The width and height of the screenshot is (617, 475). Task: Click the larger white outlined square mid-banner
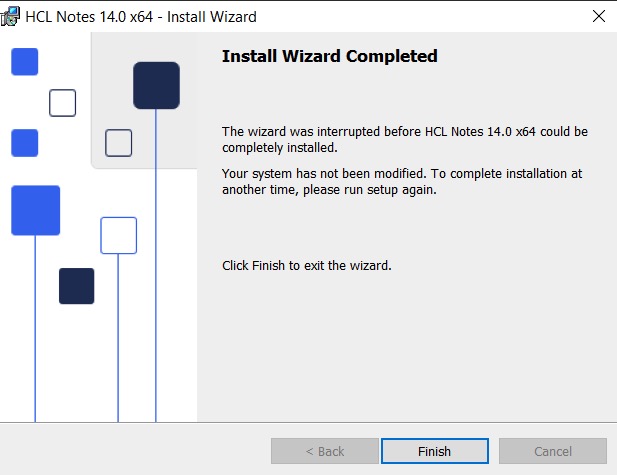[118, 235]
